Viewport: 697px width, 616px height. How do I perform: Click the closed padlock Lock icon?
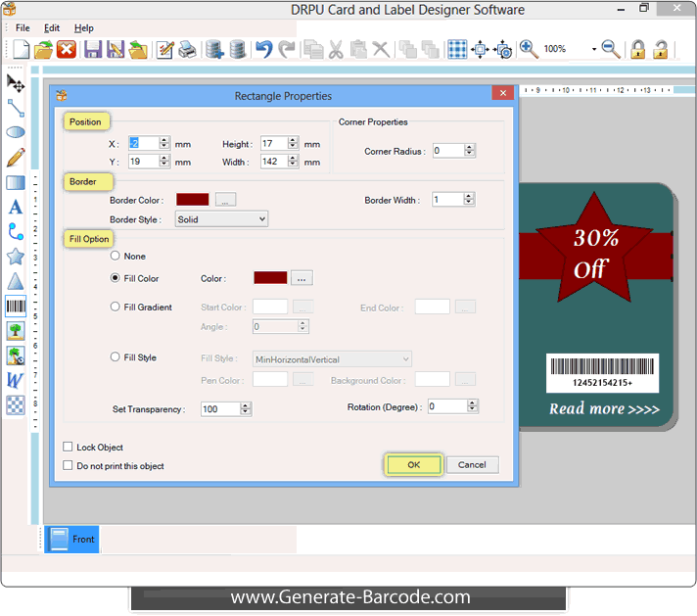(x=638, y=49)
